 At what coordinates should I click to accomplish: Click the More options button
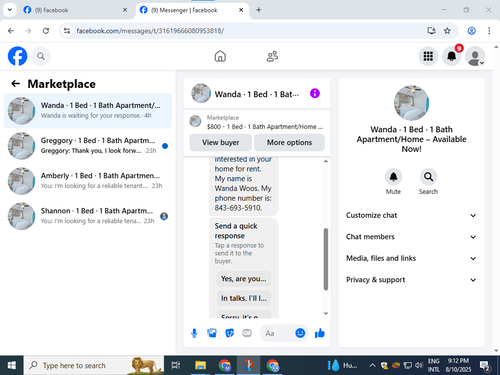click(289, 142)
